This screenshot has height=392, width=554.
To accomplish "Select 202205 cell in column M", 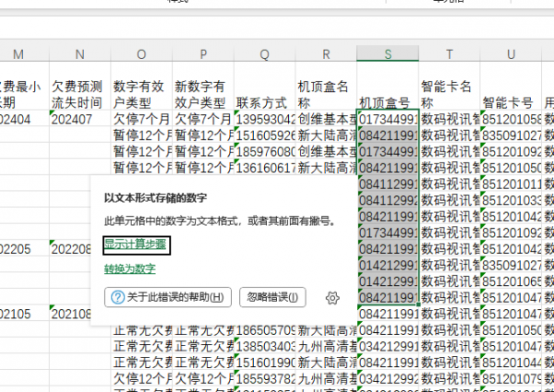I will 24,249.
